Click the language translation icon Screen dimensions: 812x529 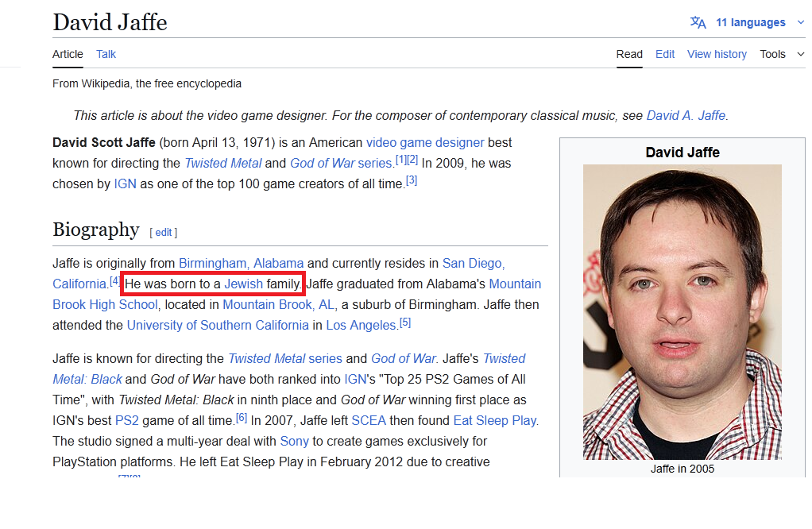[698, 23]
